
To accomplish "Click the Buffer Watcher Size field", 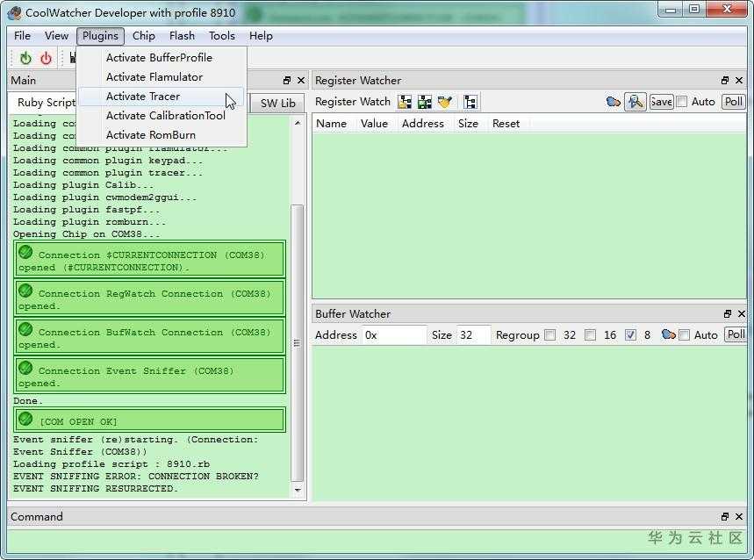I will tap(473, 335).
